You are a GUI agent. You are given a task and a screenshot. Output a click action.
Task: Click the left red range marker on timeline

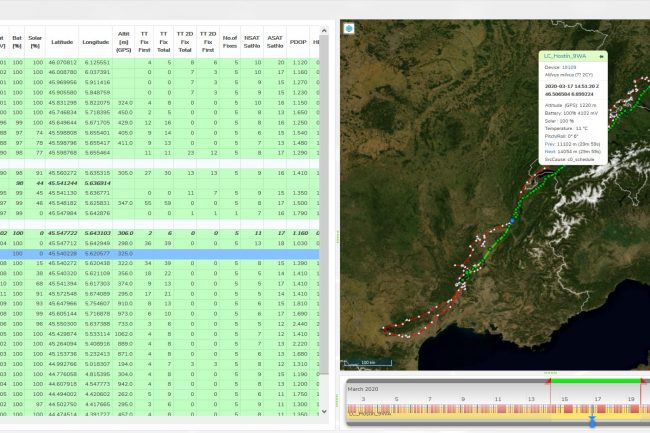549,381
